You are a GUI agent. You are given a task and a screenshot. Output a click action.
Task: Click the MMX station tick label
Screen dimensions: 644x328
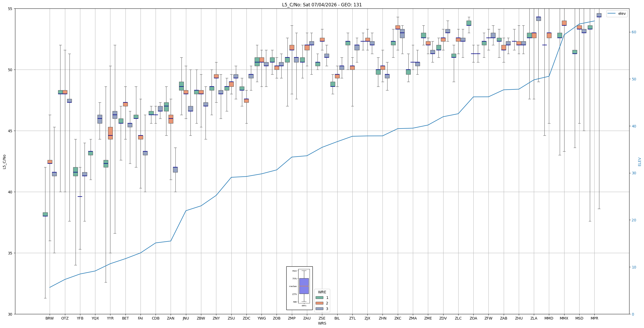coord(564,318)
